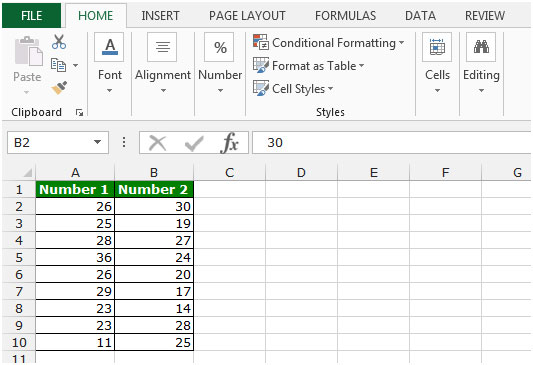Click the formula bar showing 30
533x365 pixels.
[392, 143]
